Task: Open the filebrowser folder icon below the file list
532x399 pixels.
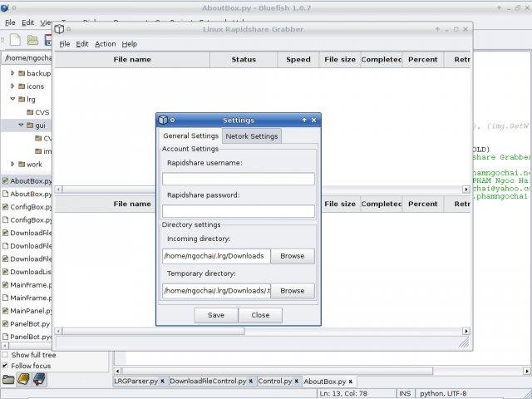Action: tap(8, 379)
